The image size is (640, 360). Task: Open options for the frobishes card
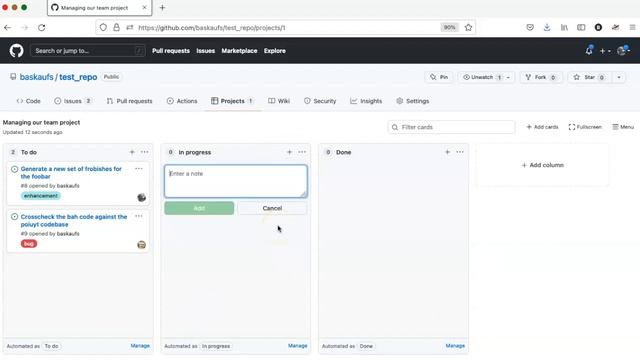click(x=139, y=169)
